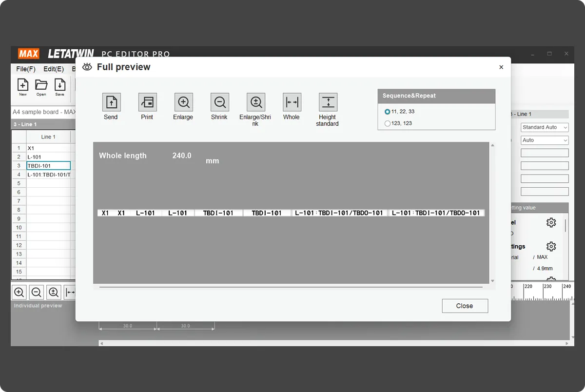Open the File(F) menu
This screenshot has width=585, height=392.
pos(26,69)
